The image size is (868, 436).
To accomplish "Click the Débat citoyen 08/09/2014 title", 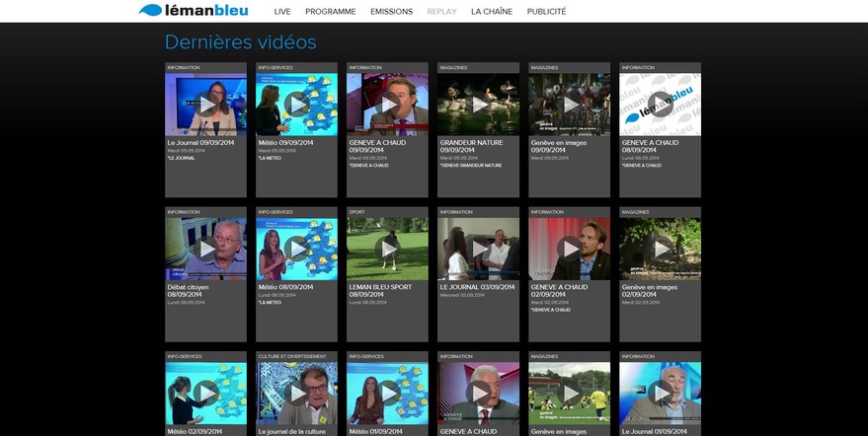I will pyautogui.click(x=189, y=291).
